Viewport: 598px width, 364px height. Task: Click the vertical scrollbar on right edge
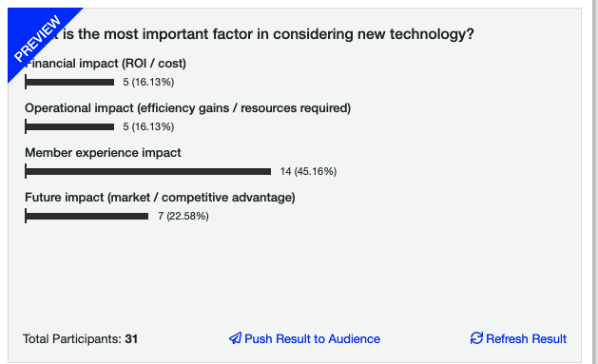click(596, 182)
